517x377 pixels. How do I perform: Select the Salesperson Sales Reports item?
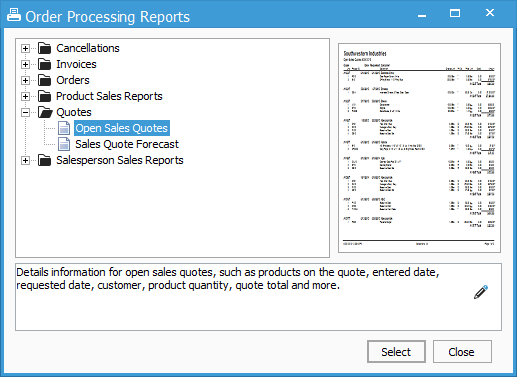[120, 160]
